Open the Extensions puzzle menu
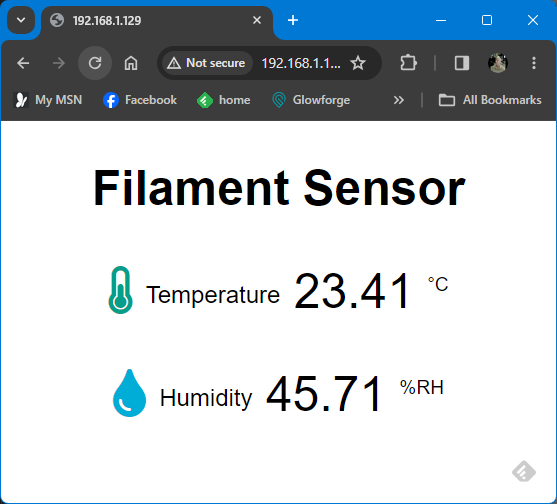 [x=408, y=63]
